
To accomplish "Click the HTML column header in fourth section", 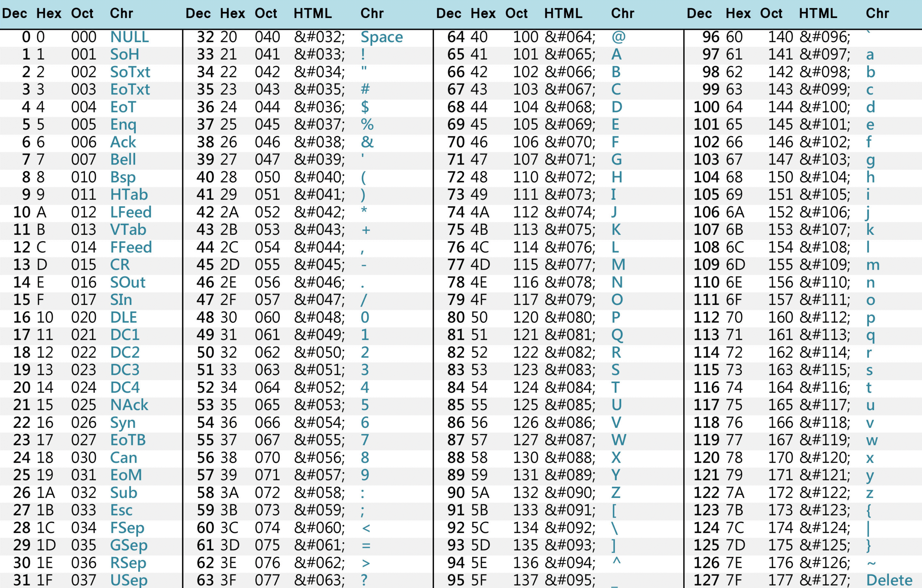I will 818,13.
